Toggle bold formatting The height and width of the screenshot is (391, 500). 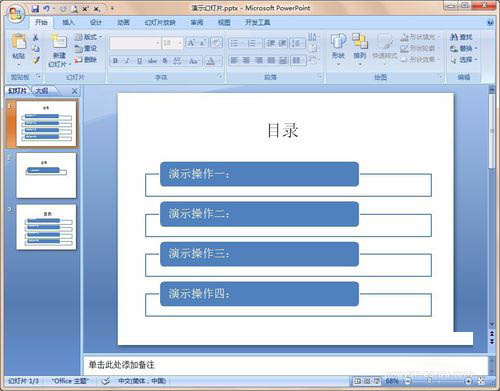[x=115, y=61]
